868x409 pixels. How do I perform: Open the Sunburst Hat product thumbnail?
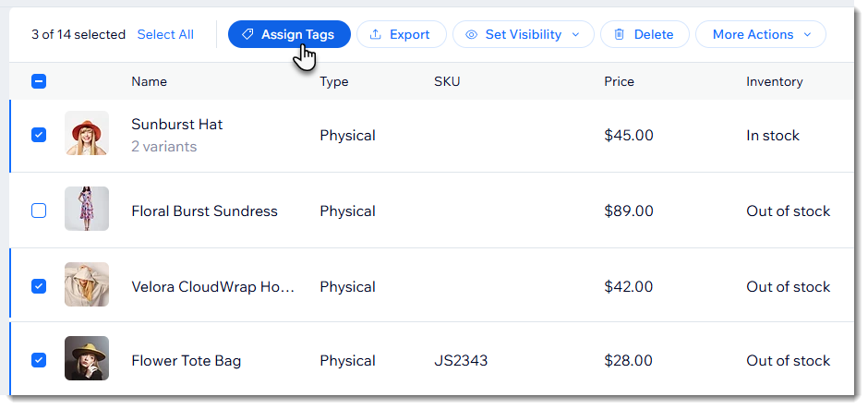click(87, 133)
